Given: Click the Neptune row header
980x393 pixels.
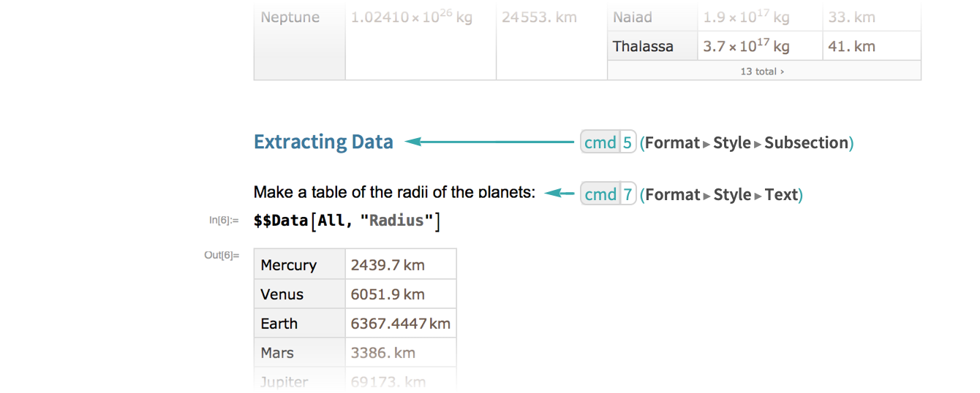Looking at the screenshot, I should pos(290,18).
